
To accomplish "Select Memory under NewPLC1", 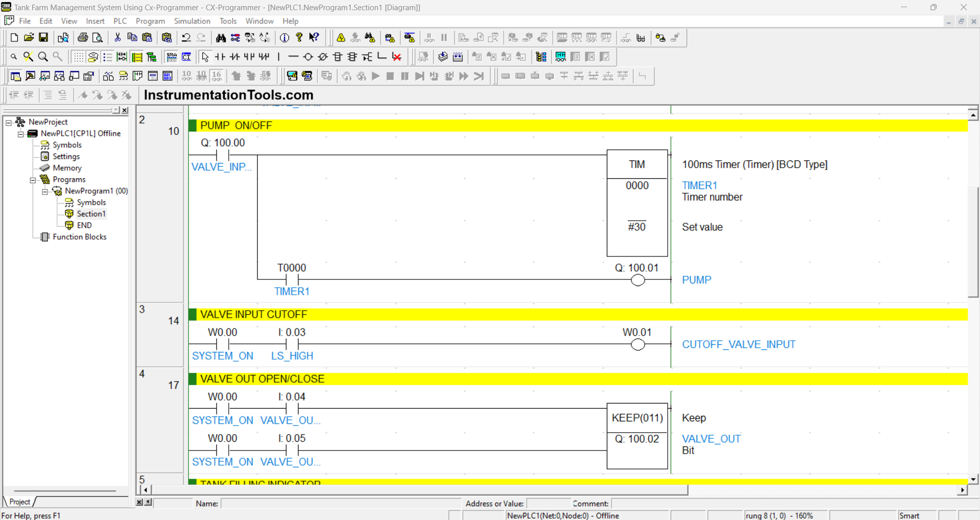I will coord(67,168).
